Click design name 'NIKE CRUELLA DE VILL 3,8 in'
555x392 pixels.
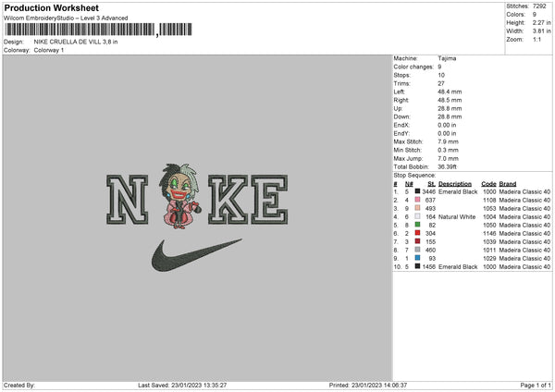76,42
